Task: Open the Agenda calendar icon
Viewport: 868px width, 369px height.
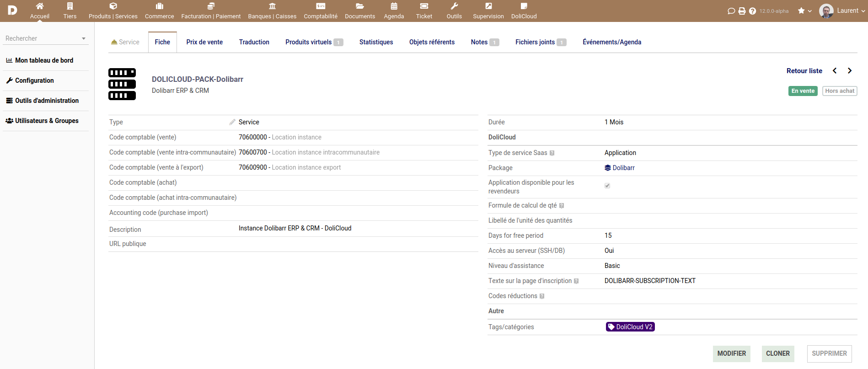Action: 394,6
